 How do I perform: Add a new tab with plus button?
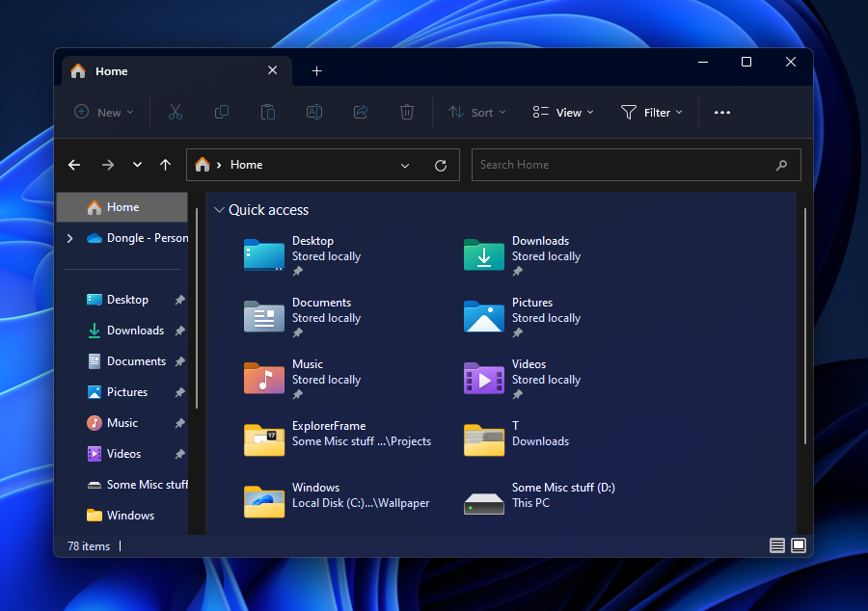point(316,70)
